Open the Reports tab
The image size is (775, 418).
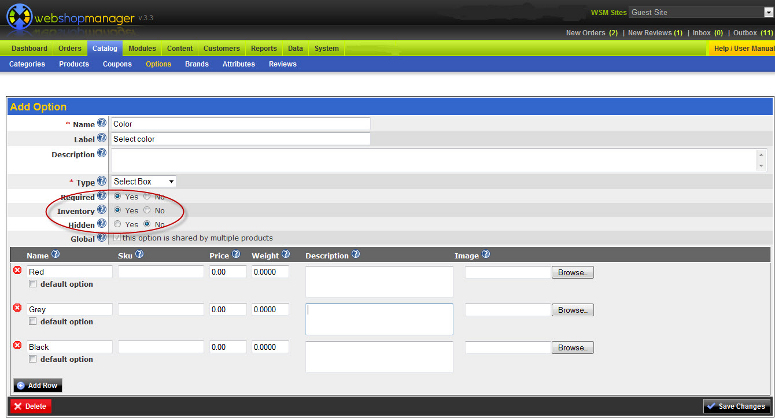point(263,48)
